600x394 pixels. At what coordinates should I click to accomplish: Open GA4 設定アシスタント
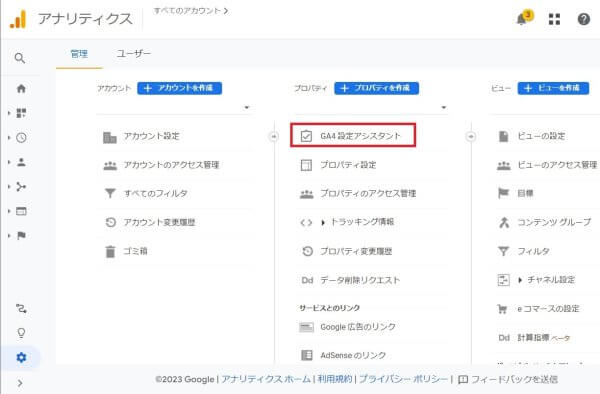[353, 135]
